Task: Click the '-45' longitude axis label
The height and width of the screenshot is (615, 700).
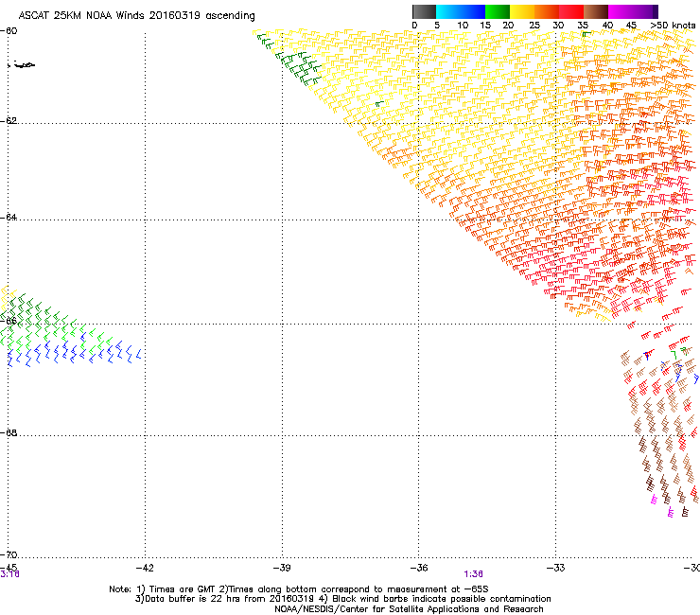Action: [x=9, y=568]
